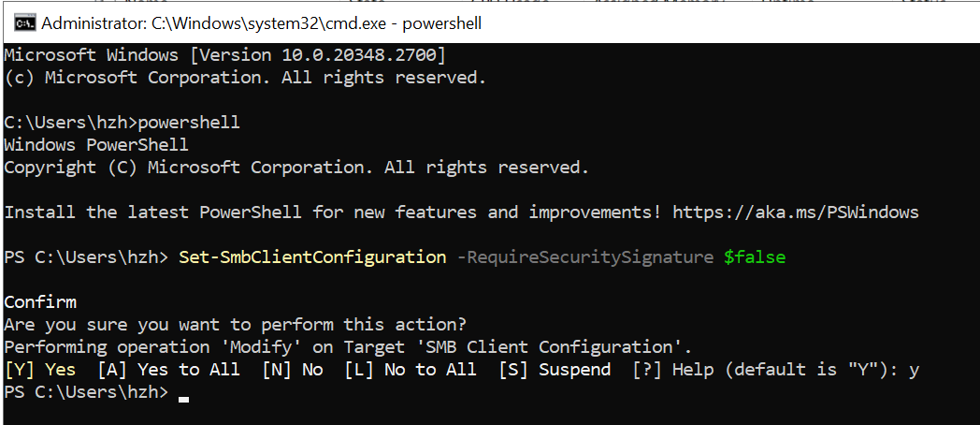The height and width of the screenshot is (425, 980).
Task: Pick the [L] No to All option
Action: pos(410,370)
